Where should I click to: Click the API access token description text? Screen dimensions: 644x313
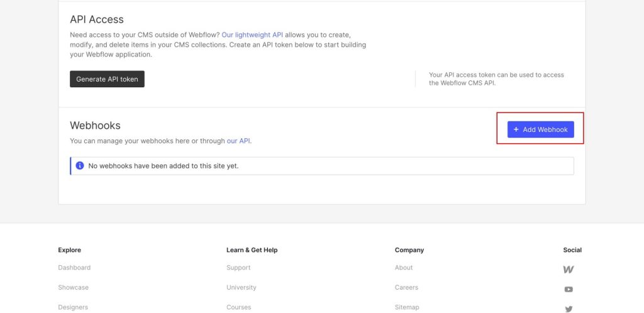tap(497, 79)
